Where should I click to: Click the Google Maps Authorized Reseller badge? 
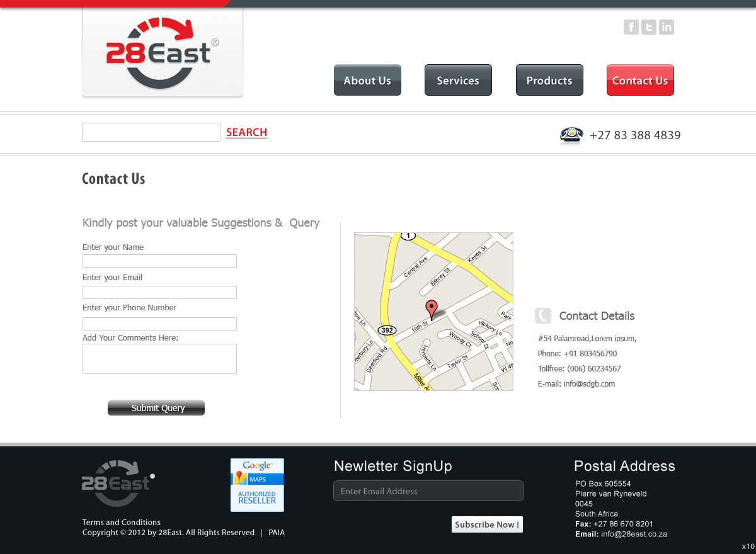(x=257, y=485)
